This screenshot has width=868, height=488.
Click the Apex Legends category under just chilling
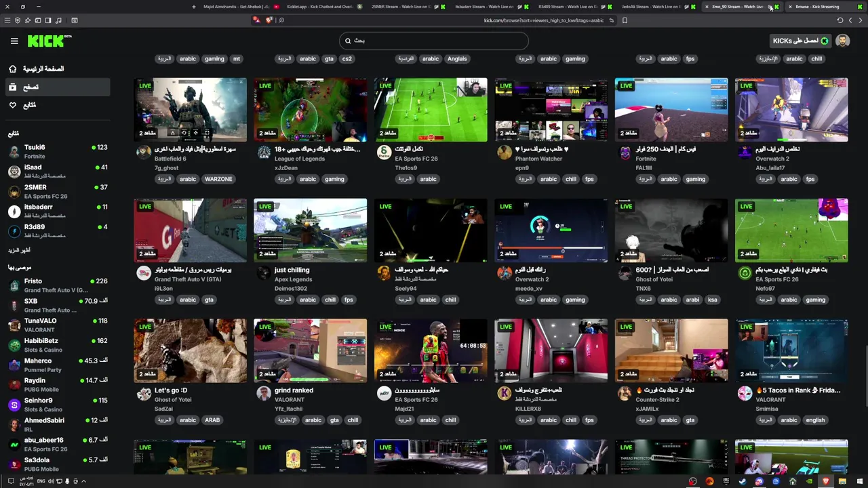[293, 279]
